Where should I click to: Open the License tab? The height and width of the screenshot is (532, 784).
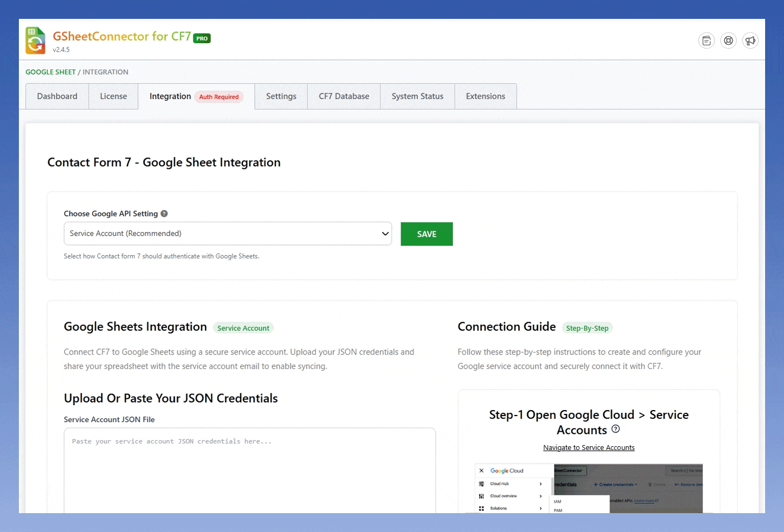tap(113, 97)
